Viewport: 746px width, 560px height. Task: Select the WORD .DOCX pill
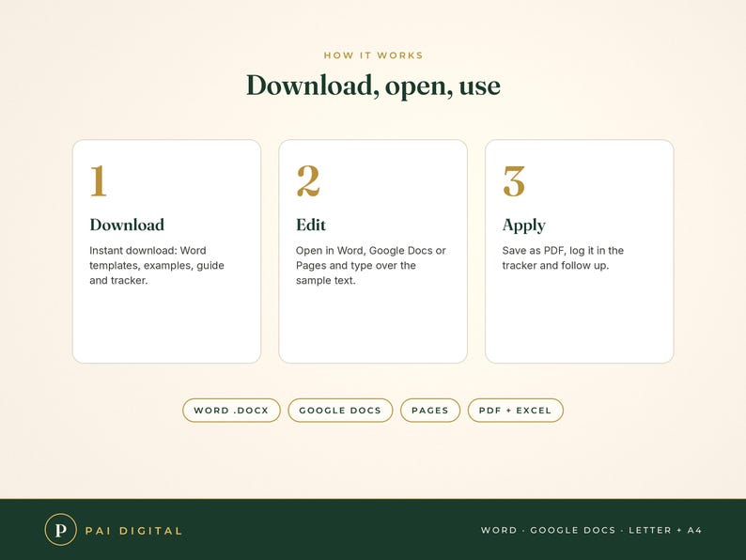[x=231, y=410]
